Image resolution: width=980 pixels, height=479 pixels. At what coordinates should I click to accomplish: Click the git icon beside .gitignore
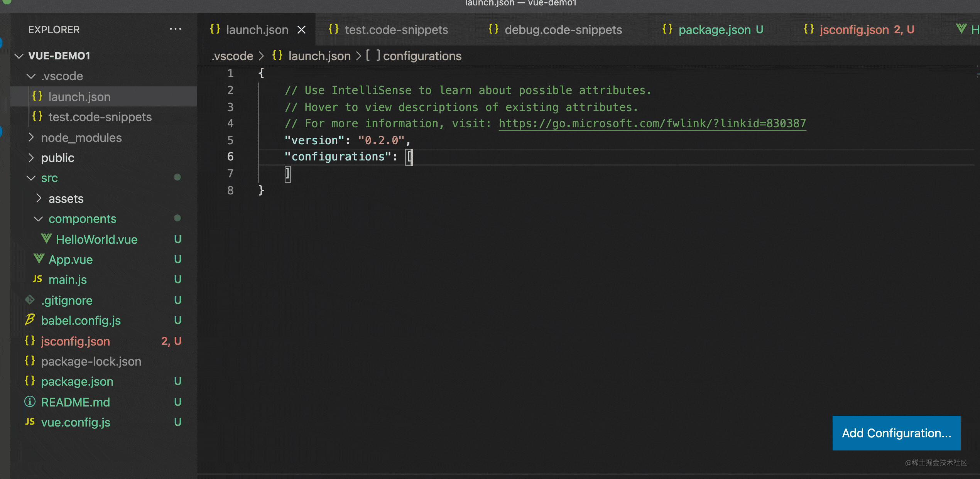coord(30,300)
